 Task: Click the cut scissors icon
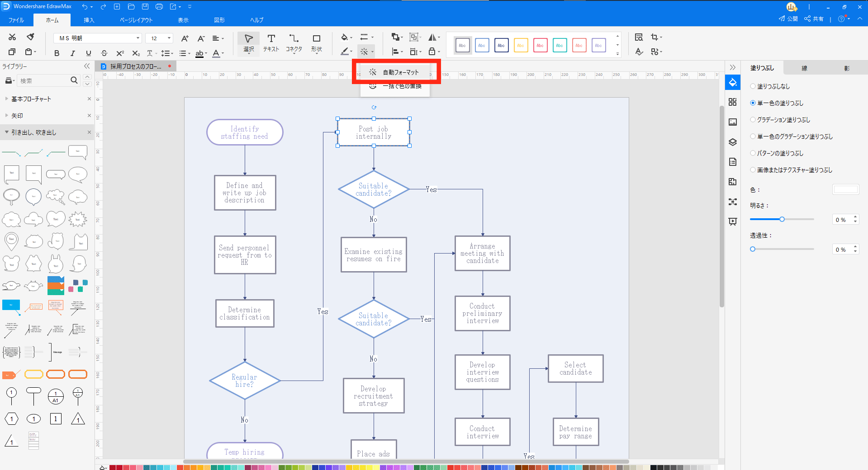12,37
